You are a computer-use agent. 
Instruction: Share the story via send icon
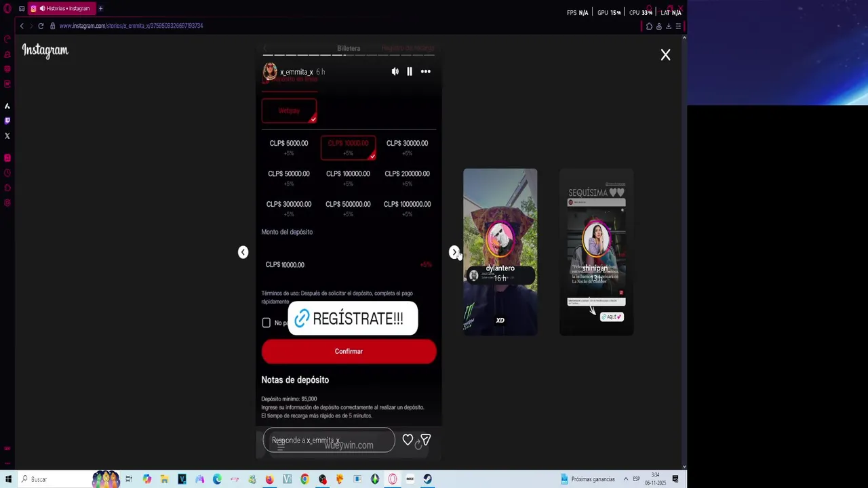pos(426,441)
